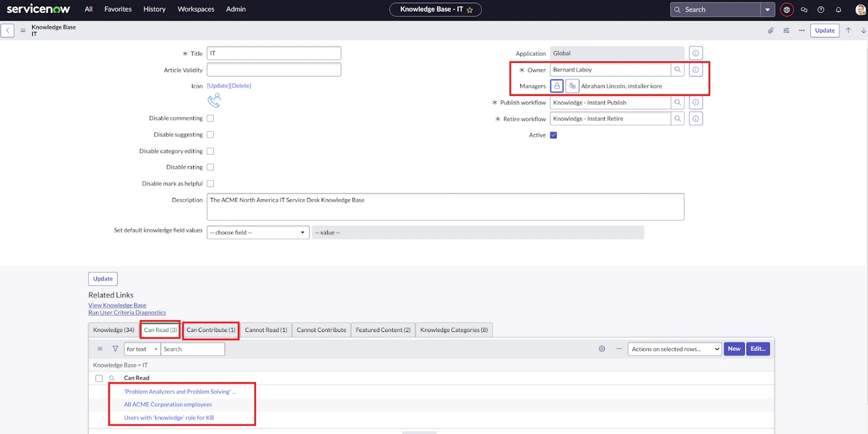Open the choose field dropdown
Viewport: 868px width, 434px height.
258,232
